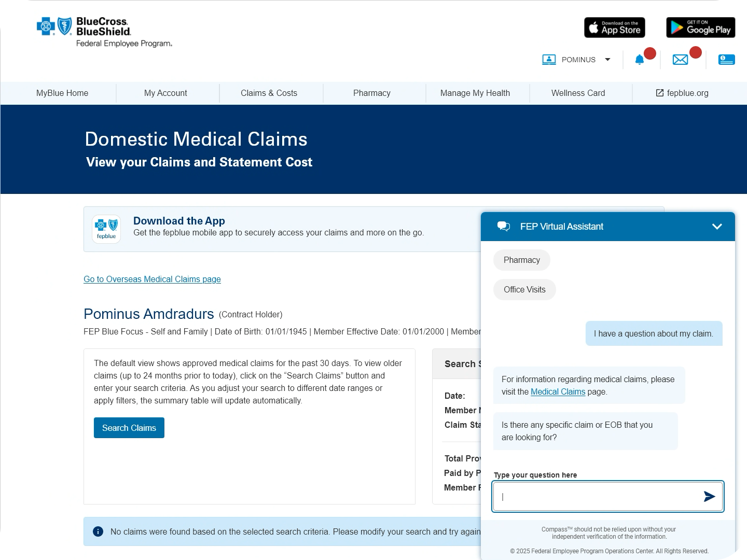
Task: Open the Claims & Costs menu
Action: [x=269, y=93]
